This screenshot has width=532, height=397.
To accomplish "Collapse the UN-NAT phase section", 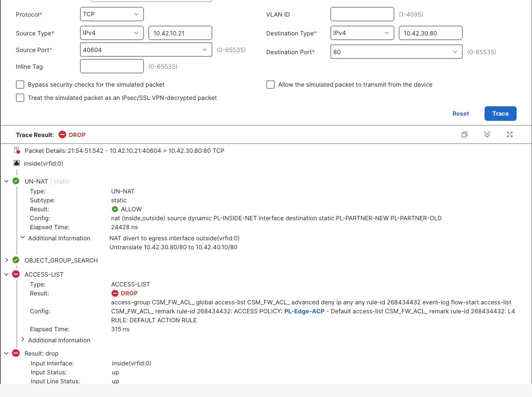I will [x=6, y=181].
